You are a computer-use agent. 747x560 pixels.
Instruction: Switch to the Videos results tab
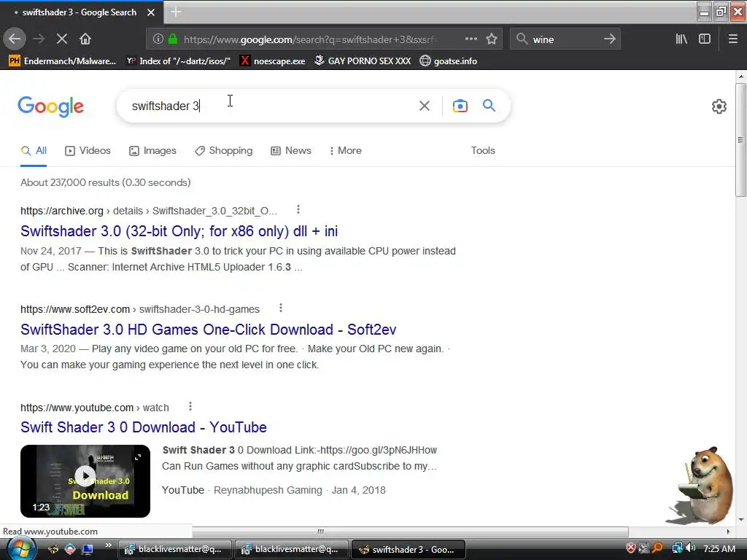[x=88, y=150]
